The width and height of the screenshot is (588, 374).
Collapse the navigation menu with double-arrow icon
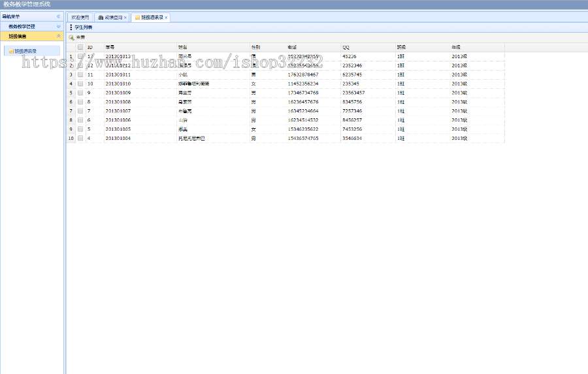click(x=58, y=16)
